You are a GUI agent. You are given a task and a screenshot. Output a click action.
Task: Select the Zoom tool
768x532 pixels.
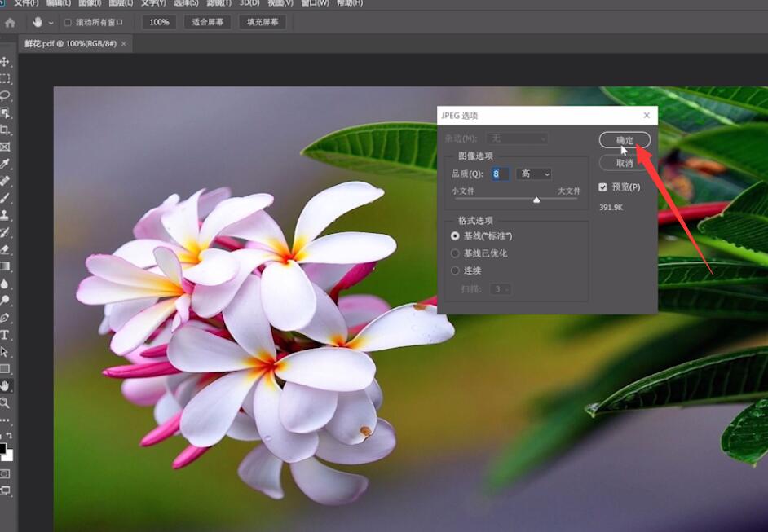5,403
